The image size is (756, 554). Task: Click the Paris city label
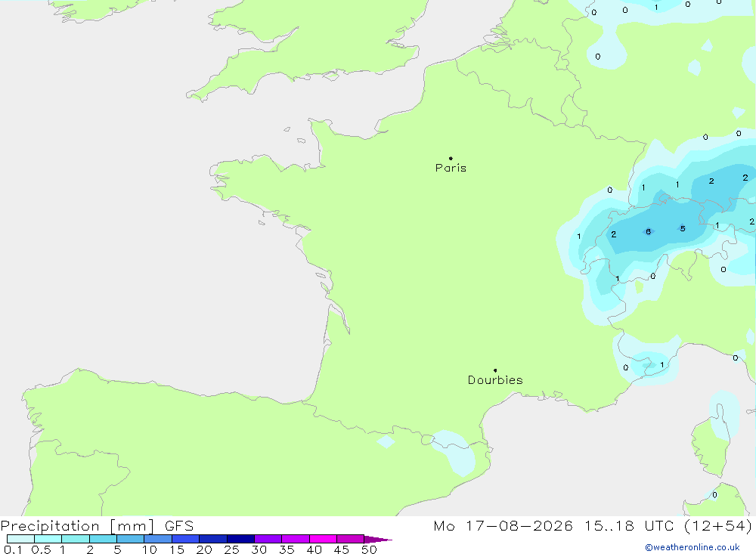click(x=451, y=168)
